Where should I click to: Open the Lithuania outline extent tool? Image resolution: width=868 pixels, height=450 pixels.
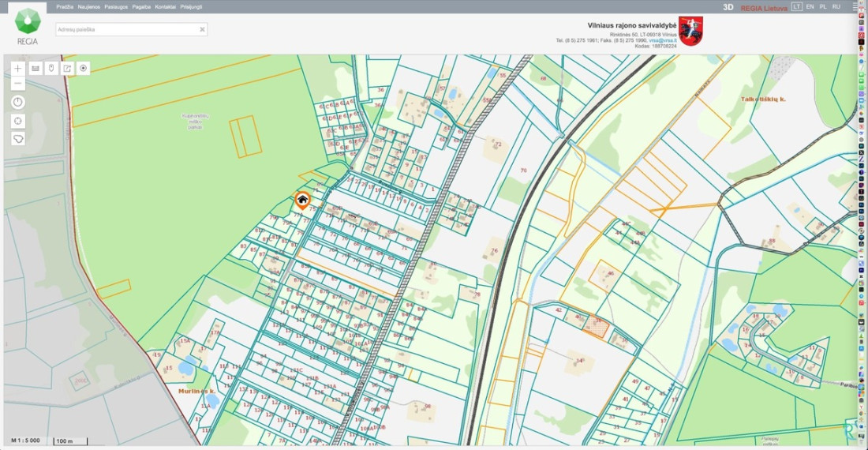click(17, 138)
